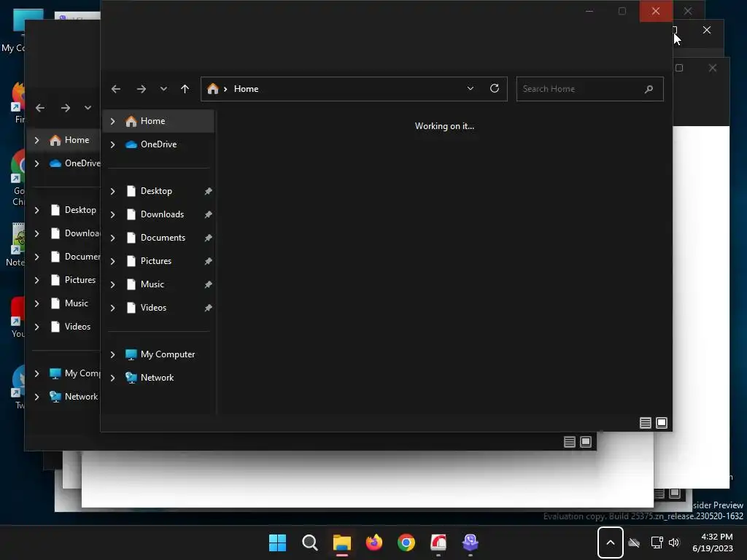Focus the Search Home field
This screenshot has width=747, height=560.
tap(589, 89)
